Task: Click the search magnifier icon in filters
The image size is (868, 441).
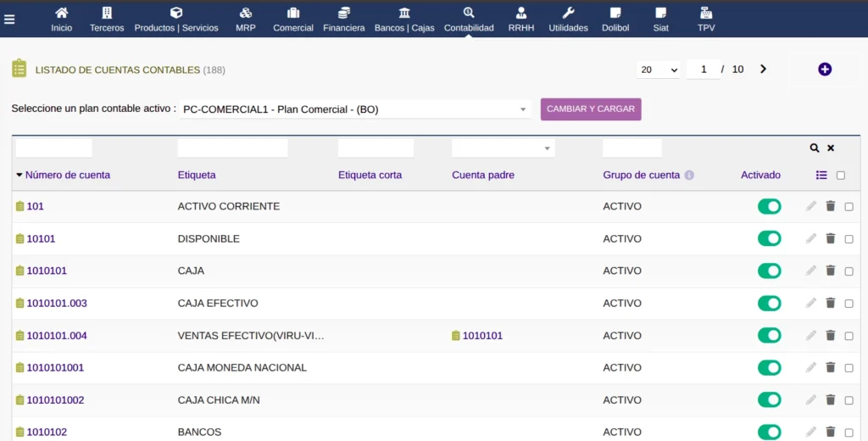Action: [x=814, y=148]
